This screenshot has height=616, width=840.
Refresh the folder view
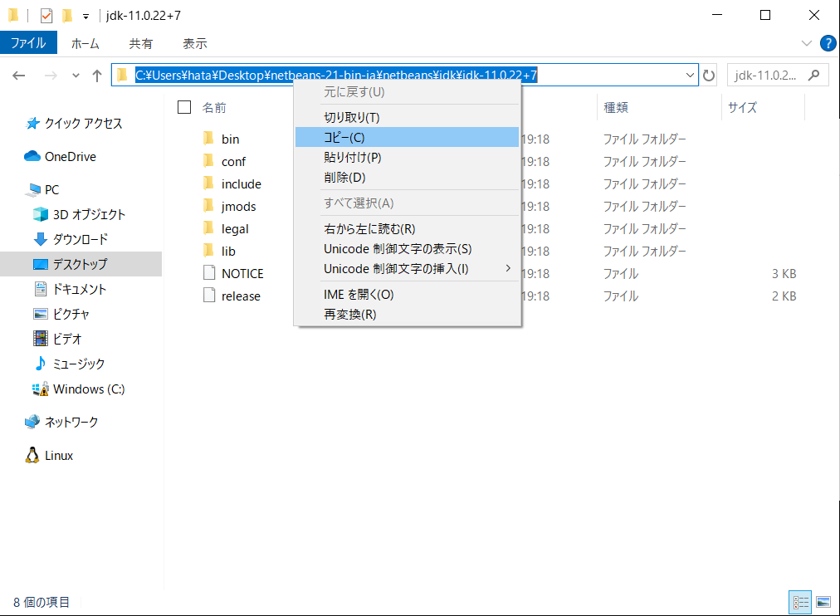[709, 76]
